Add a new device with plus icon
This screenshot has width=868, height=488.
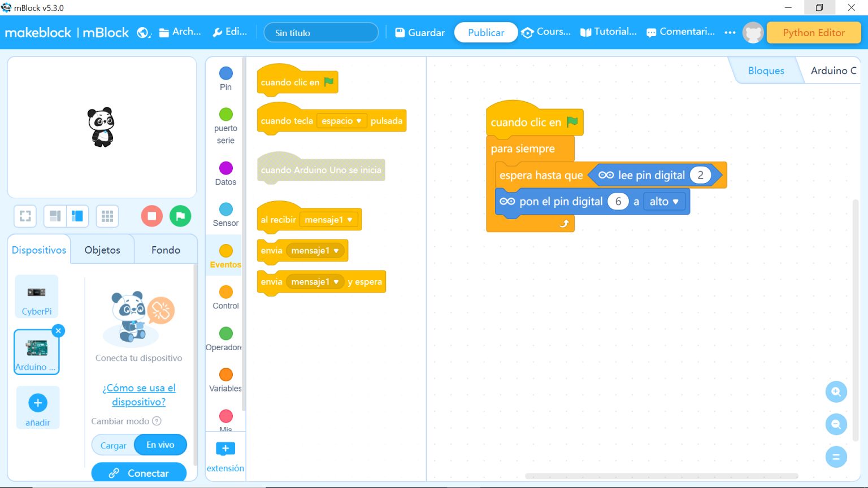pyautogui.click(x=38, y=403)
